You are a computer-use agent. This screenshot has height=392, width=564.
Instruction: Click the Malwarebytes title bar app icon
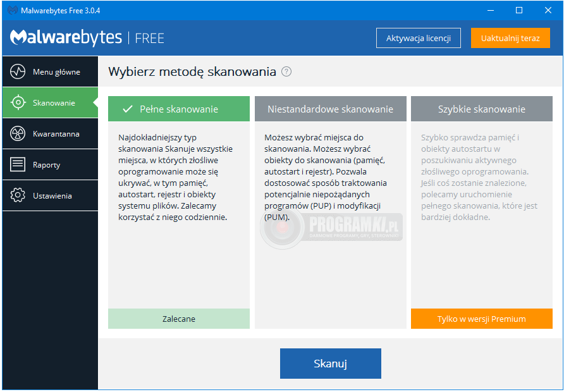tap(12, 10)
